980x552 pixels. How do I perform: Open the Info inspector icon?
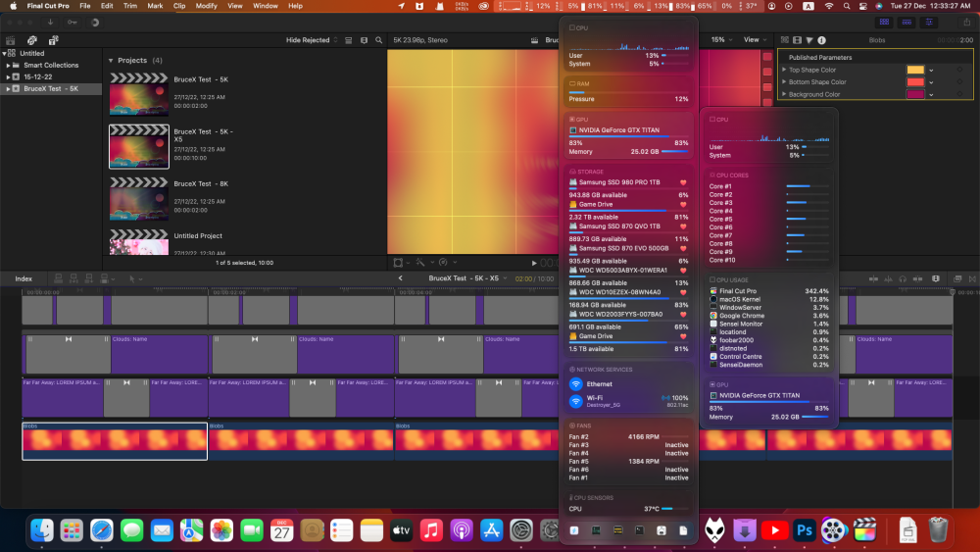click(822, 40)
